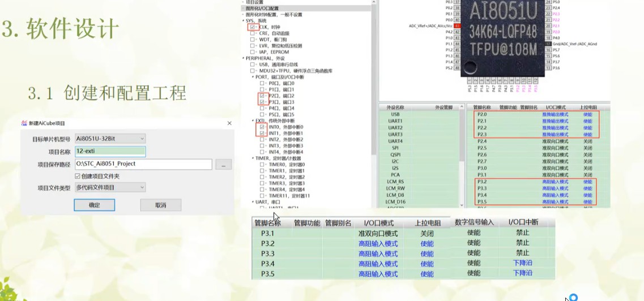Click the red pin 41 on the chip
This screenshot has width=644, height=301.
pos(458,26)
